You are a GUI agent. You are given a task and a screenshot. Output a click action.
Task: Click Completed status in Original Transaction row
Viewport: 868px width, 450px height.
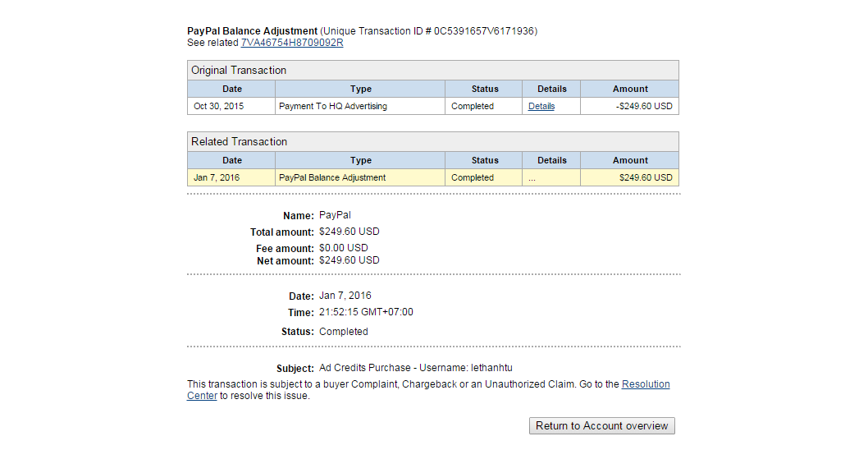pyautogui.click(x=483, y=106)
